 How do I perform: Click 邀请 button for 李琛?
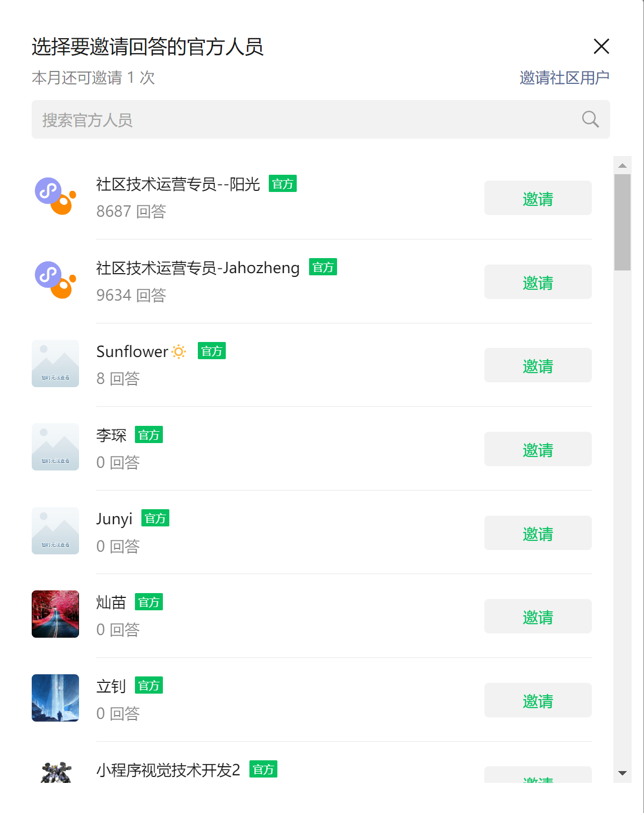point(538,449)
